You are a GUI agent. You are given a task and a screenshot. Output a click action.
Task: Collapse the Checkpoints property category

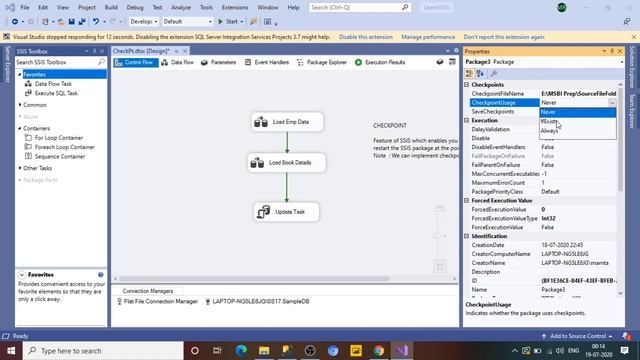point(467,85)
